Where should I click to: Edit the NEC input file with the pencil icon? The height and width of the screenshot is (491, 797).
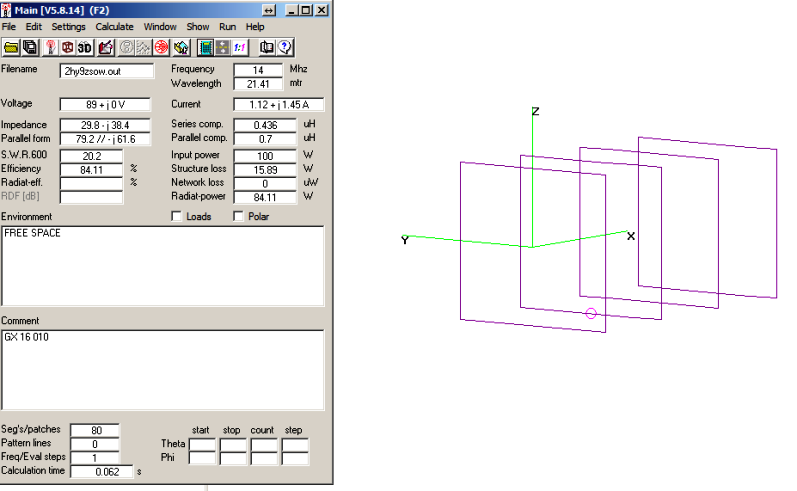pyautogui.click(x=106, y=48)
